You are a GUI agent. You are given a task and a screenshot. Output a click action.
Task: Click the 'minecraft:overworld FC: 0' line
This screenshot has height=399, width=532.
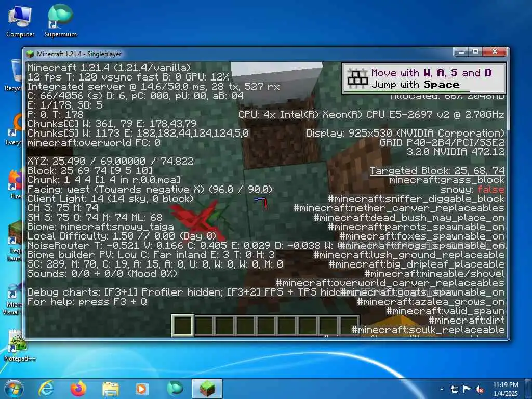pos(94,142)
